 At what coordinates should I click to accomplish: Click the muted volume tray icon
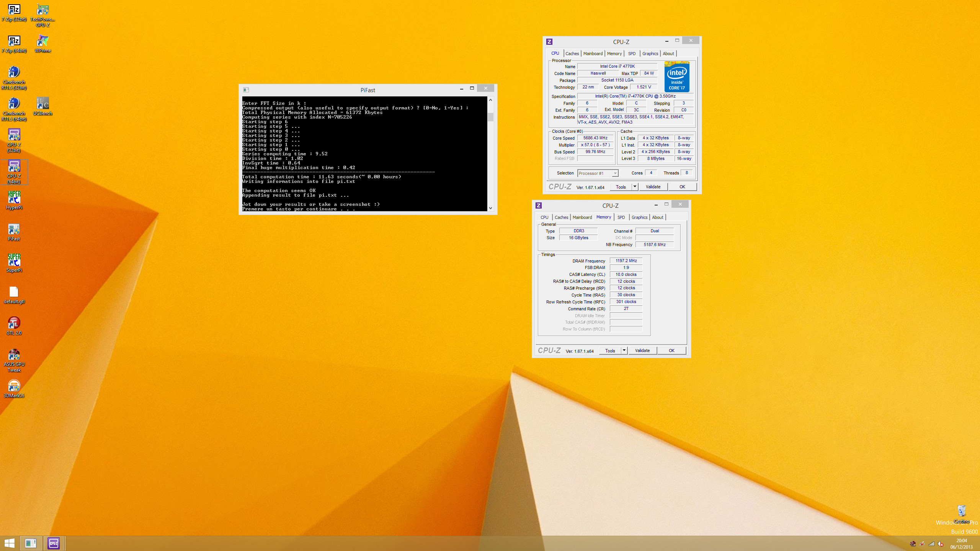[941, 544]
